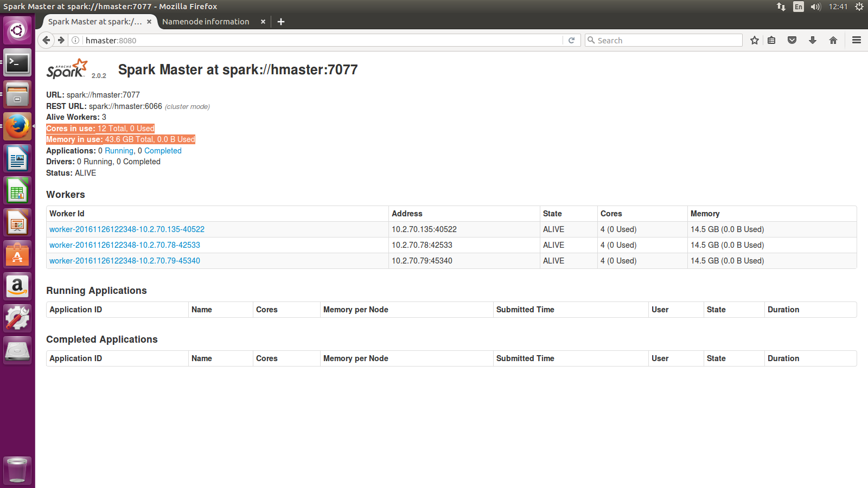The image size is (868, 488).
Task: Close the Spark Master tab
Action: tap(149, 22)
